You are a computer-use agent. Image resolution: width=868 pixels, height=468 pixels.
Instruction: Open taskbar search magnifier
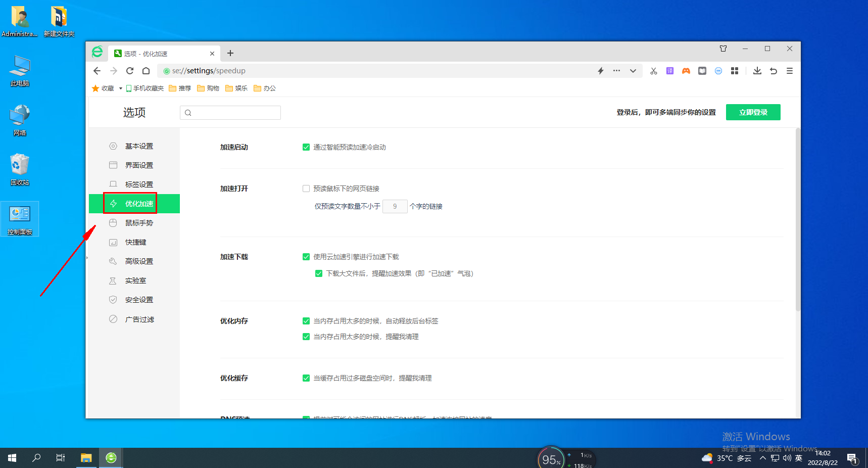click(x=36, y=458)
